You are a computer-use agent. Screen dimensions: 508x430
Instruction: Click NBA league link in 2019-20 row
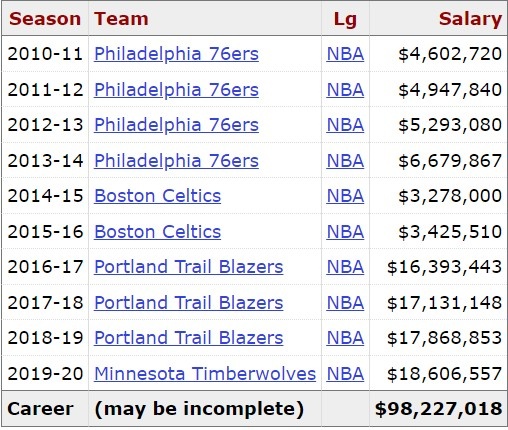point(345,374)
